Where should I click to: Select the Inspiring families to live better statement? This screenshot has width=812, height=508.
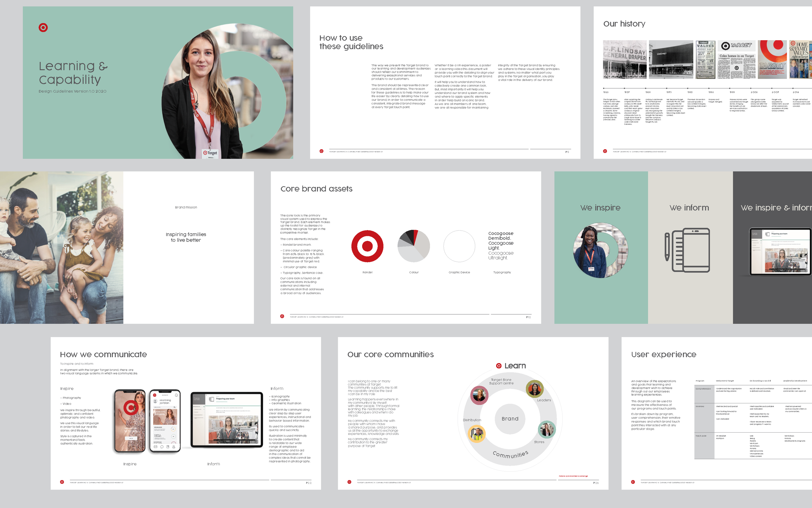click(186, 237)
